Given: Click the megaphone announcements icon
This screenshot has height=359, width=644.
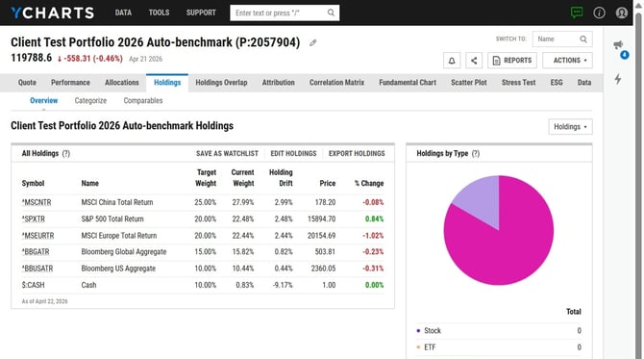Looking at the screenshot, I should (618, 44).
